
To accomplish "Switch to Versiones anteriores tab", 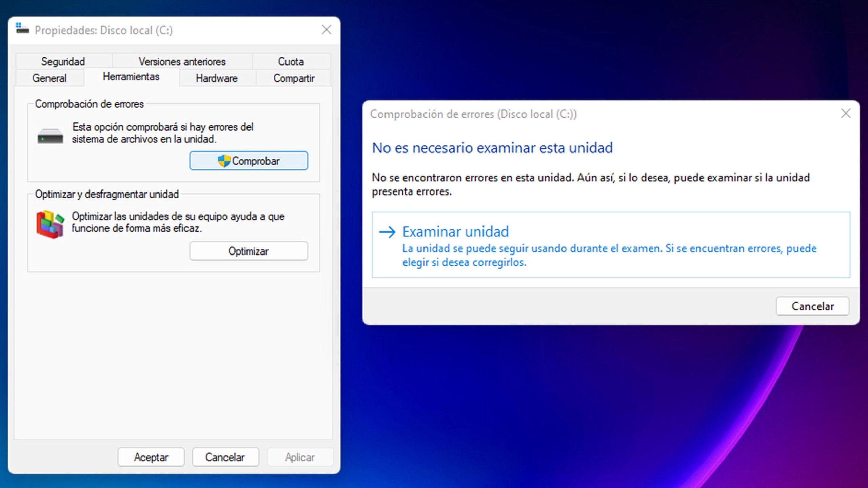I will (x=182, y=62).
